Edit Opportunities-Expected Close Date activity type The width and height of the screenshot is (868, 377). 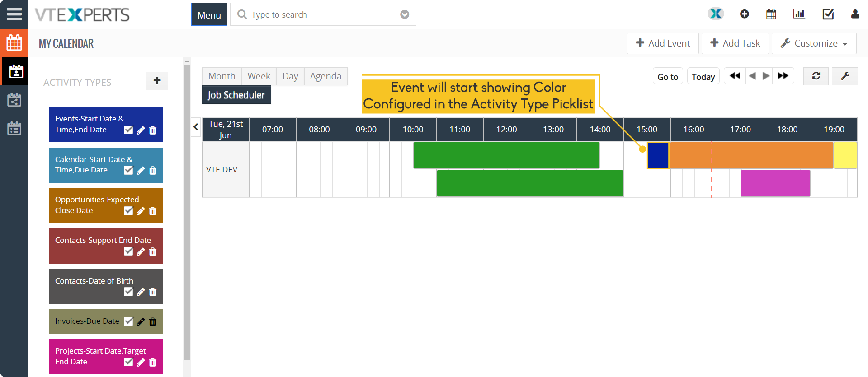tap(141, 211)
